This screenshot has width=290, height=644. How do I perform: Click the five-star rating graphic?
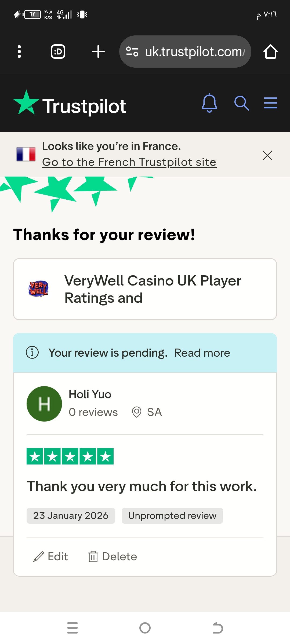click(70, 456)
